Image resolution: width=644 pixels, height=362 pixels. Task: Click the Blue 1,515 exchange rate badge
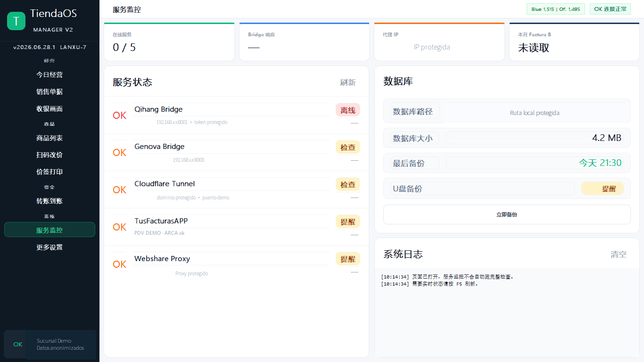coord(556,9)
